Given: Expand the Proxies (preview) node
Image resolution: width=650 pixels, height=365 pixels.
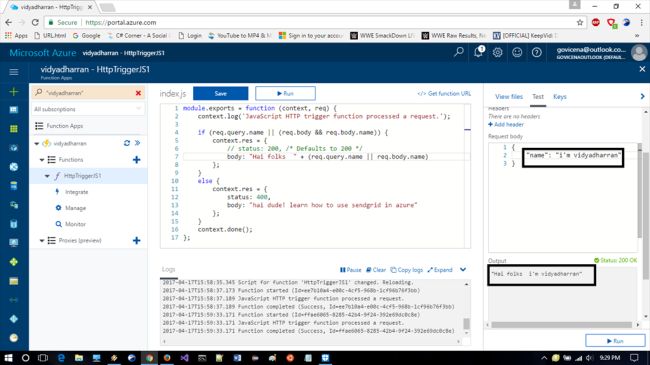Looking at the screenshot, I should pyautogui.click(x=42, y=241).
